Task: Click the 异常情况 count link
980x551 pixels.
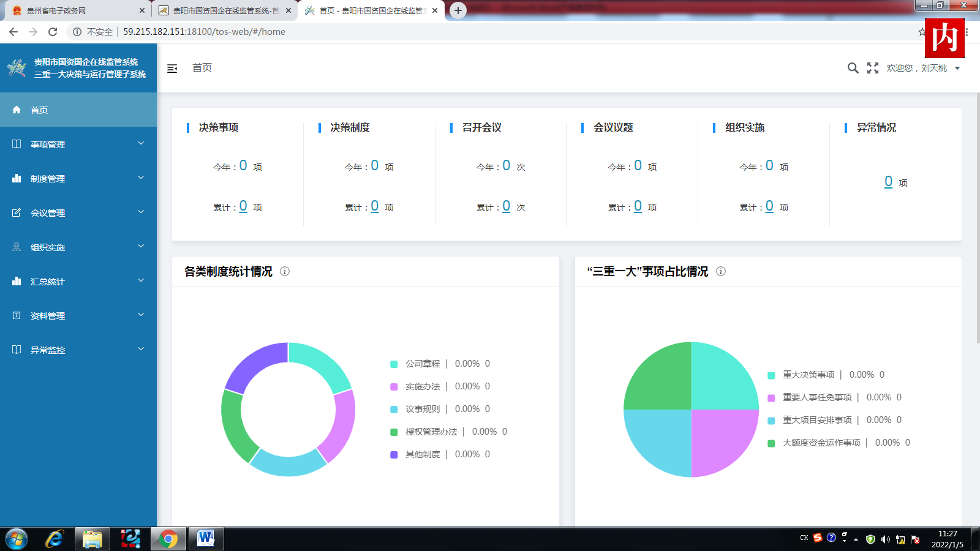Action: 888,182
